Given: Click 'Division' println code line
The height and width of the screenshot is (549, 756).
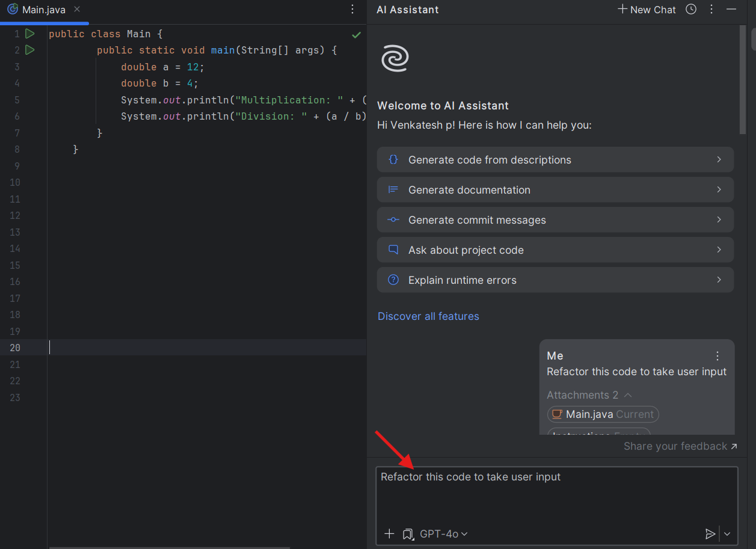Looking at the screenshot, I should coord(244,116).
